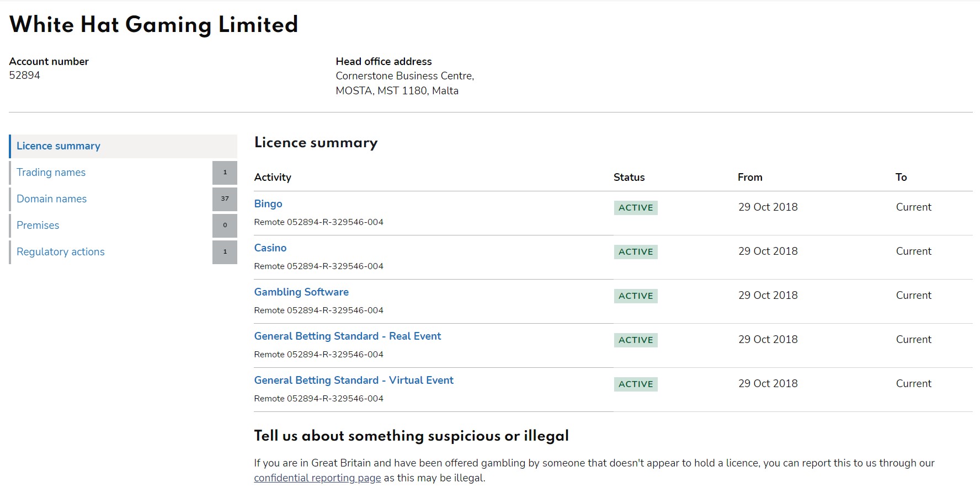Open General Betting Standard - Virtual Event link
Screen dimensions: 980x493
[x=354, y=381]
